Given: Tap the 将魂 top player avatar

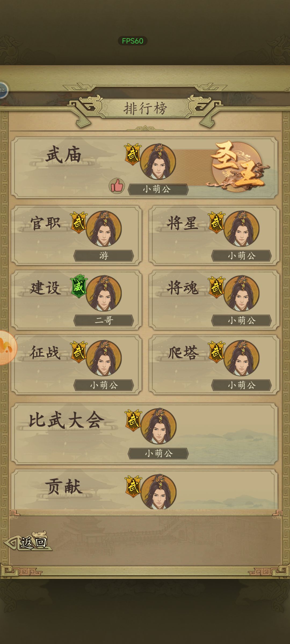Looking at the screenshot, I should coord(241,293).
